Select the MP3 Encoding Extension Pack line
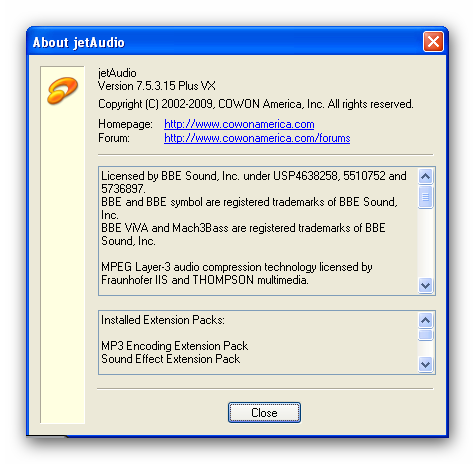The image size is (475, 464). click(174, 346)
